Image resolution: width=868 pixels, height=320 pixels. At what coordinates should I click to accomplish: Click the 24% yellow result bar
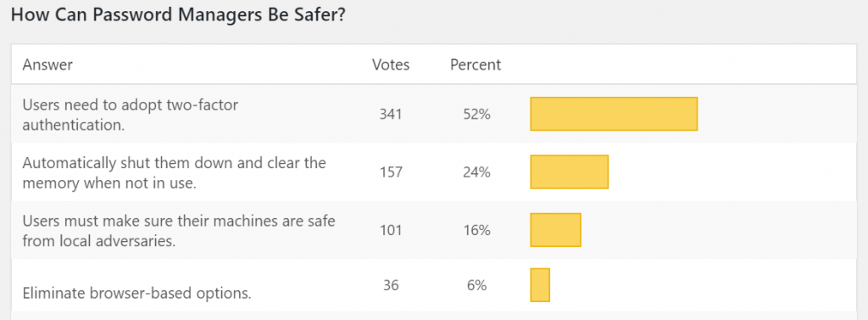coord(569,172)
